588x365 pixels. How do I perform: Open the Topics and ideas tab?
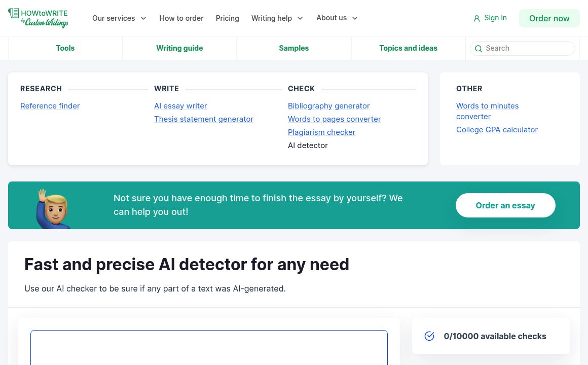[408, 48]
